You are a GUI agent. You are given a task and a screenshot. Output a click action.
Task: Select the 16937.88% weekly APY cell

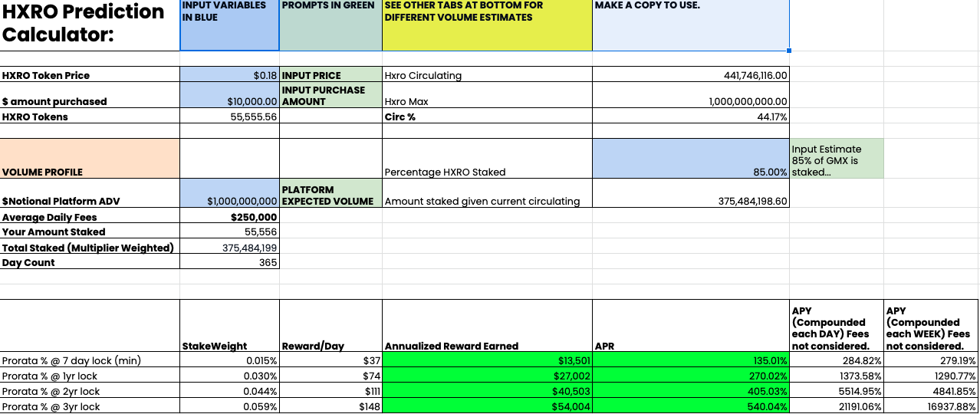[x=932, y=406]
